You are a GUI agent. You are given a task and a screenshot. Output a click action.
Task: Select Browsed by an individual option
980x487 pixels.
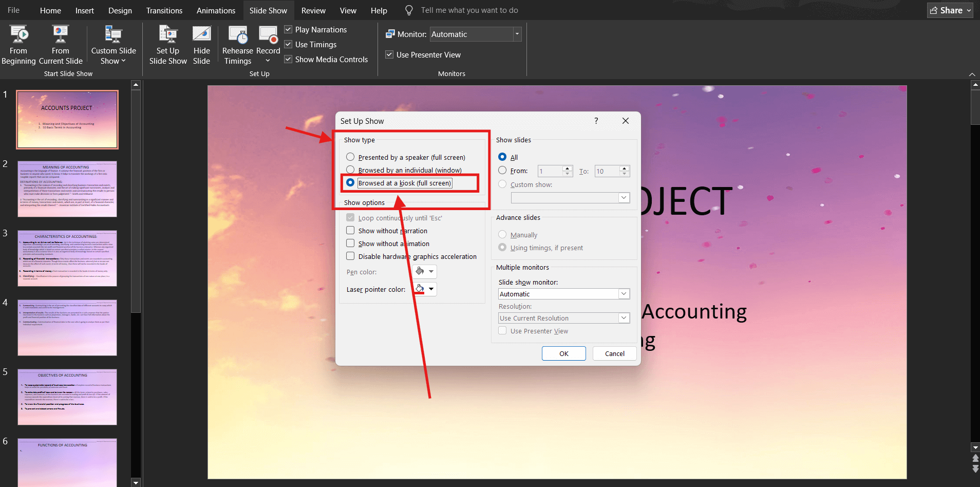point(350,170)
